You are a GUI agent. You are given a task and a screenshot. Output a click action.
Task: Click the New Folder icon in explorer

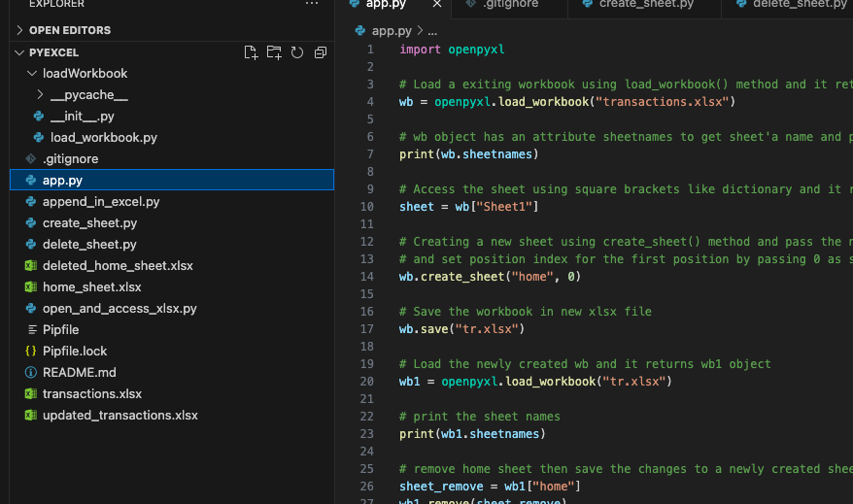(x=274, y=52)
